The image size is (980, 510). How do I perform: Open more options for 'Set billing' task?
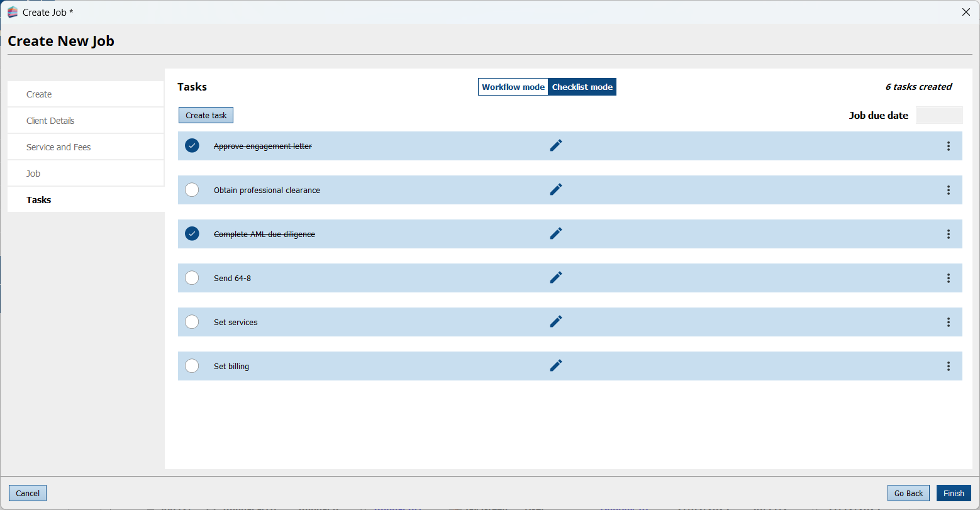[948, 366]
